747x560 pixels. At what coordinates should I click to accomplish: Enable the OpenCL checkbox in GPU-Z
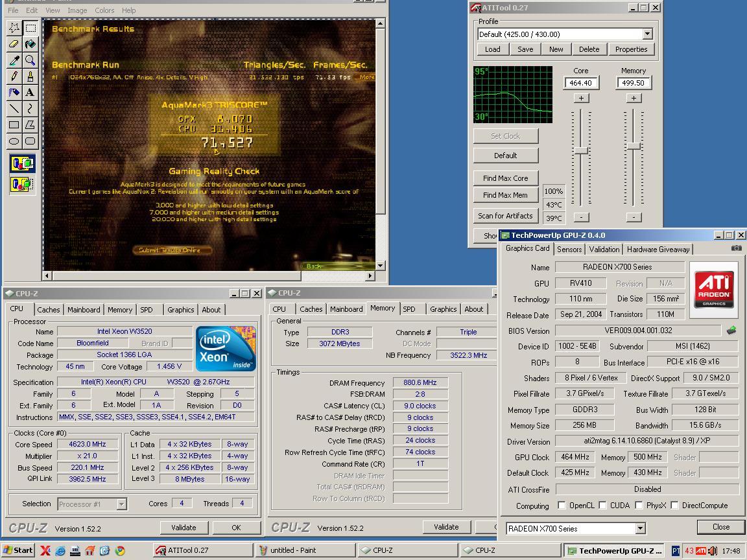coord(562,506)
